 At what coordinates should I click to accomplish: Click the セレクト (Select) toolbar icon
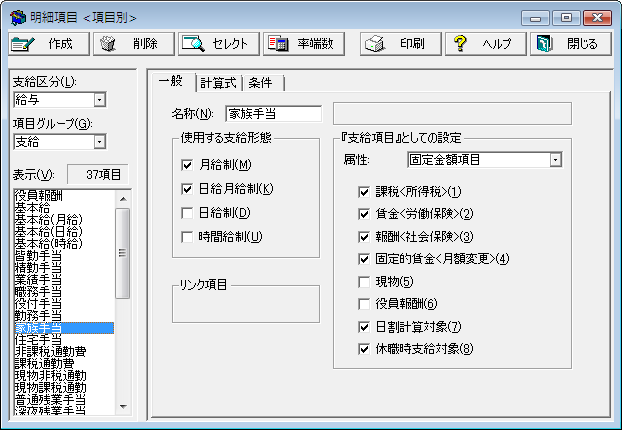193,44
